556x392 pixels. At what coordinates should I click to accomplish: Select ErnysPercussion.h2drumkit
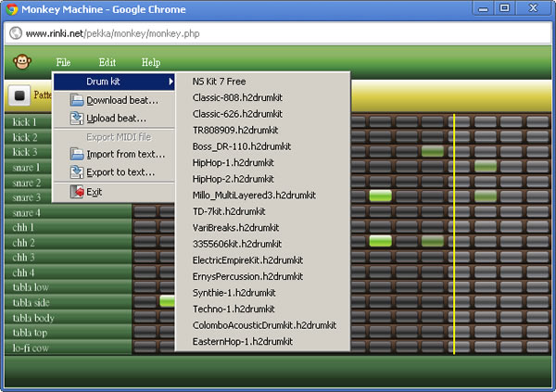point(263,276)
